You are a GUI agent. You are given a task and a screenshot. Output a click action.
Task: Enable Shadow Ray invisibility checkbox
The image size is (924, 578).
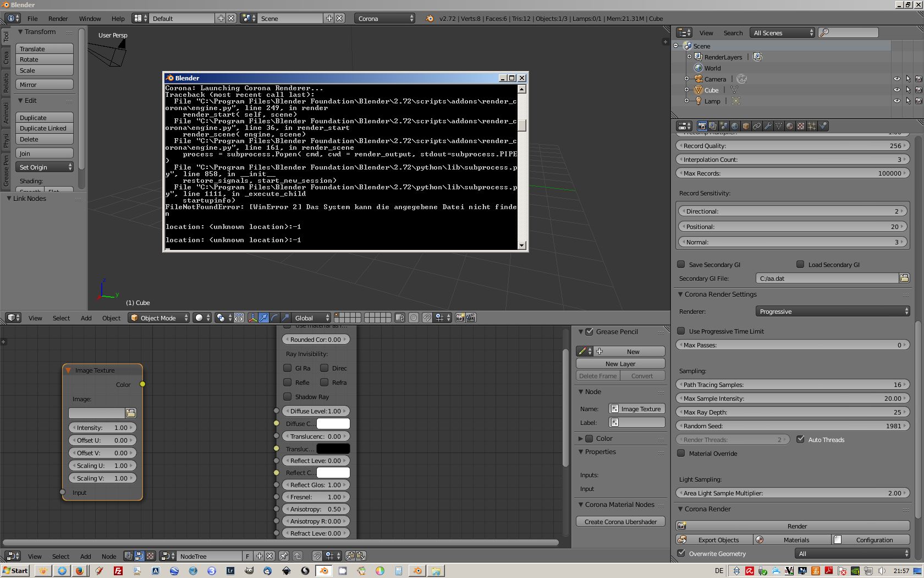pos(287,396)
